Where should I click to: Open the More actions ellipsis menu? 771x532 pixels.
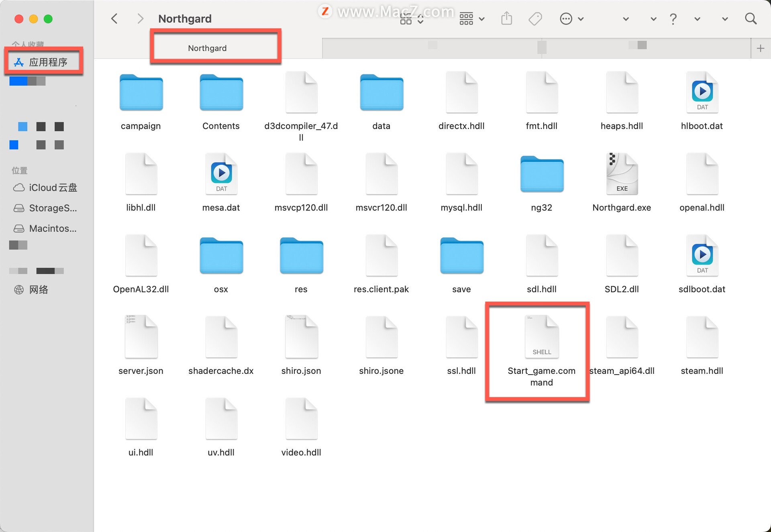coord(571,19)
